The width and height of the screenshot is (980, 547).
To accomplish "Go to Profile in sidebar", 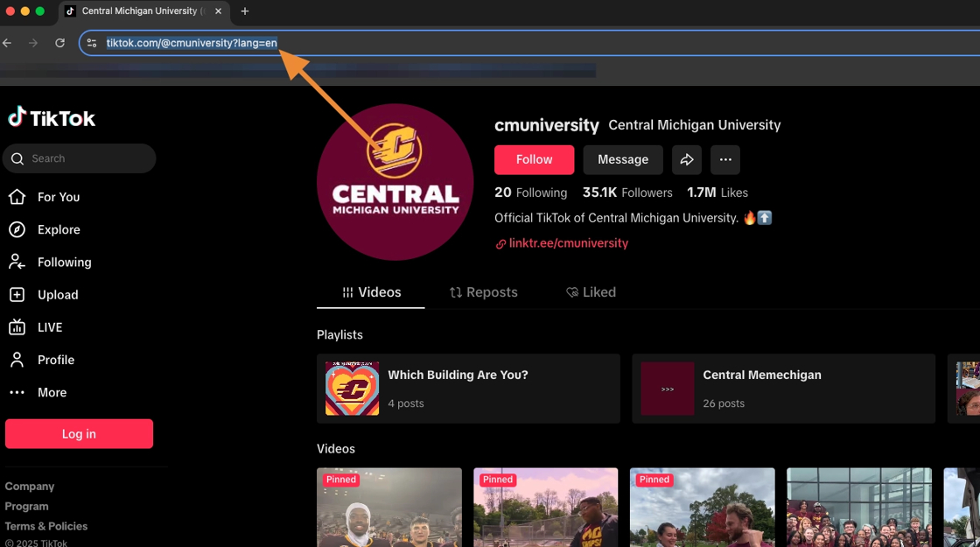I will click(42, 360).
